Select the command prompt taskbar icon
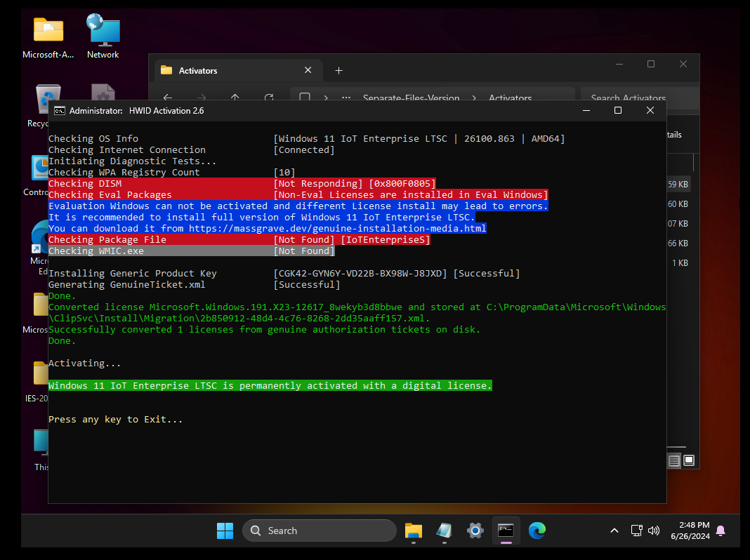 (x=506, y=531)
